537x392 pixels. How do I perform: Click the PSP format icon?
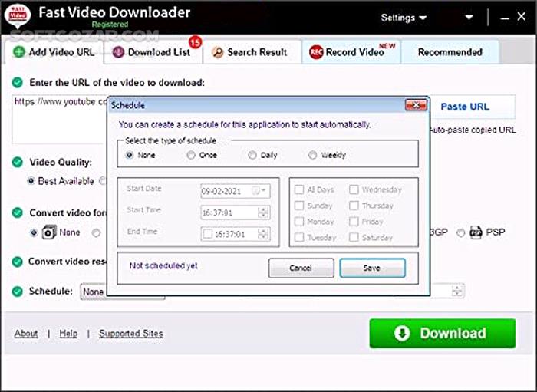coord(476,232)
